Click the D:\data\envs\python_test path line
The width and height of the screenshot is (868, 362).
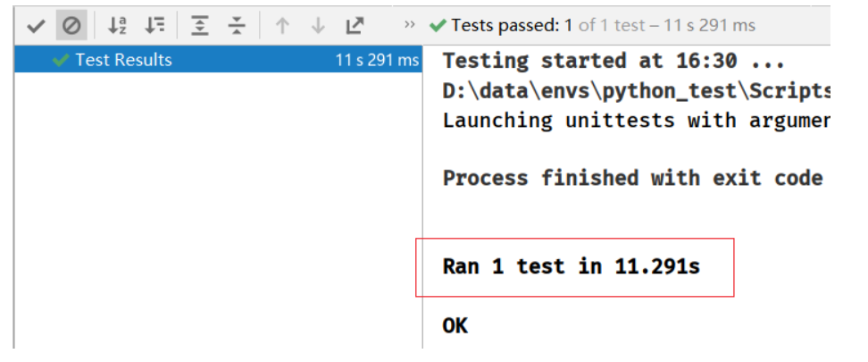pyautogui.click(x=637, y=90)
